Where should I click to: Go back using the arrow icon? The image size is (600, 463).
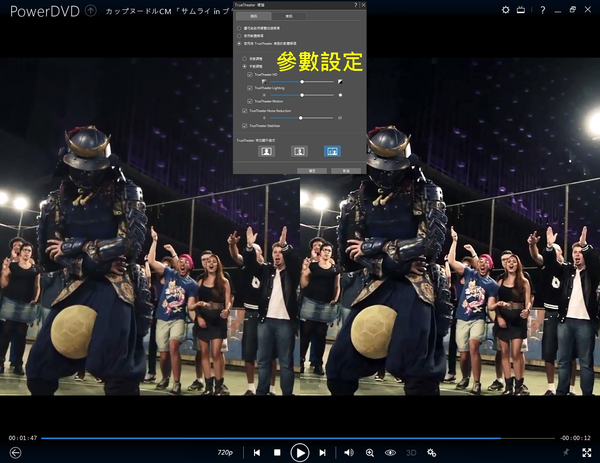pos(15,452)
